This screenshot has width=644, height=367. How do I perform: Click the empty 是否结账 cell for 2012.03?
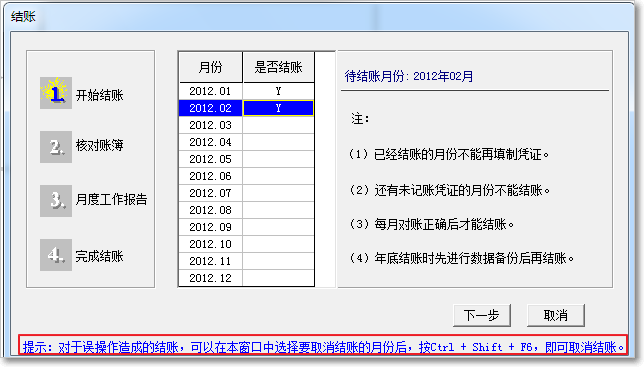coord(278,125)
